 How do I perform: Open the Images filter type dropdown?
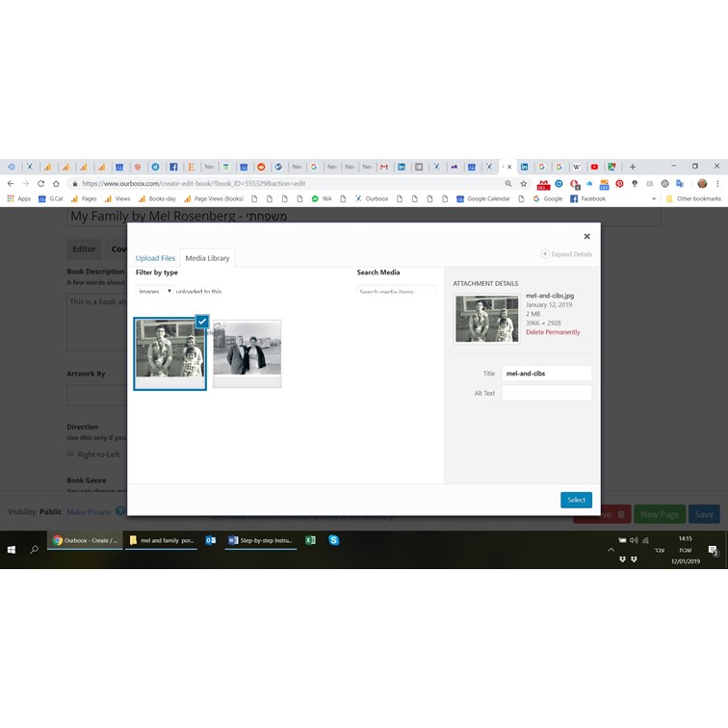click(155, 290)
